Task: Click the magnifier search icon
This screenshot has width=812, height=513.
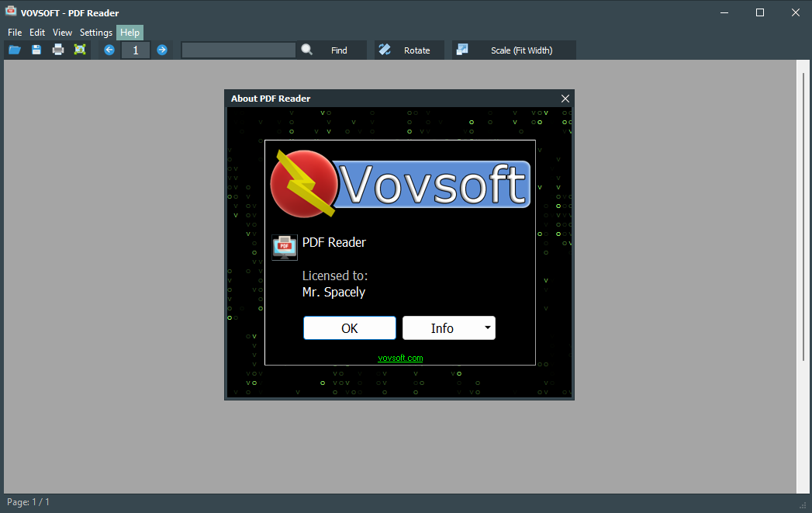Action: 307,50
